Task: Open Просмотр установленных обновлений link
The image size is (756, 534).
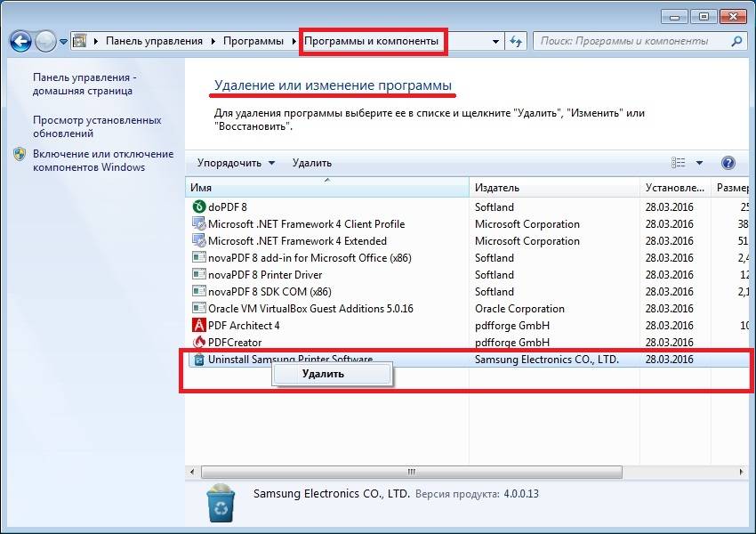Action: 96,126
